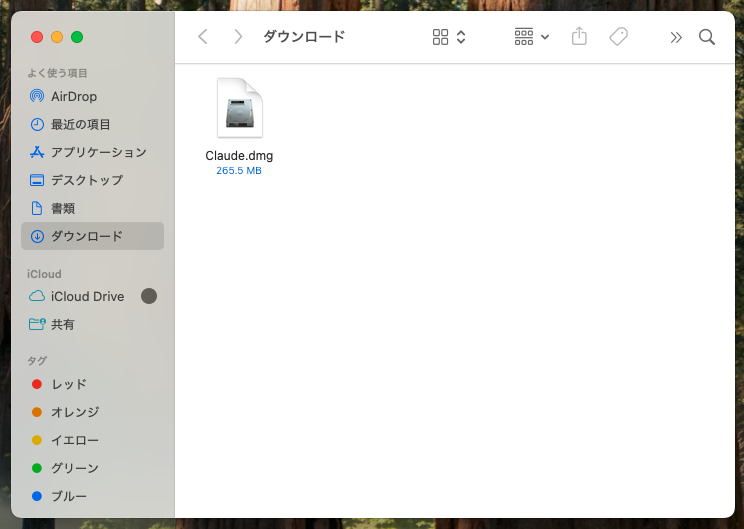Open iCloud Drive in sidebar
744x529 pixels.
tap(93, 297)
